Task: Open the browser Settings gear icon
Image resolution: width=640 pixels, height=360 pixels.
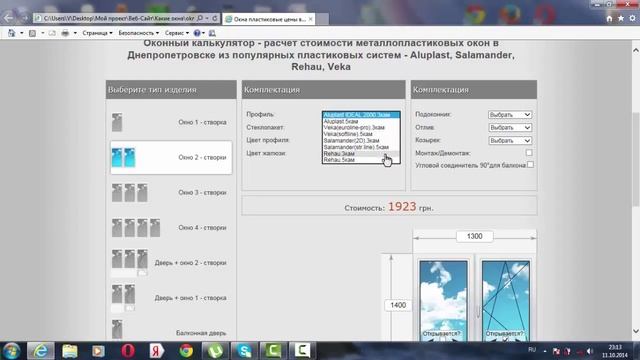Action: [632, 18]
